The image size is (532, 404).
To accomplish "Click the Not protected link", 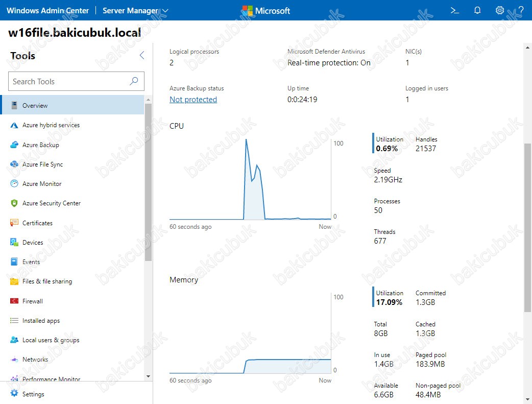I will [x=193, y=100].
